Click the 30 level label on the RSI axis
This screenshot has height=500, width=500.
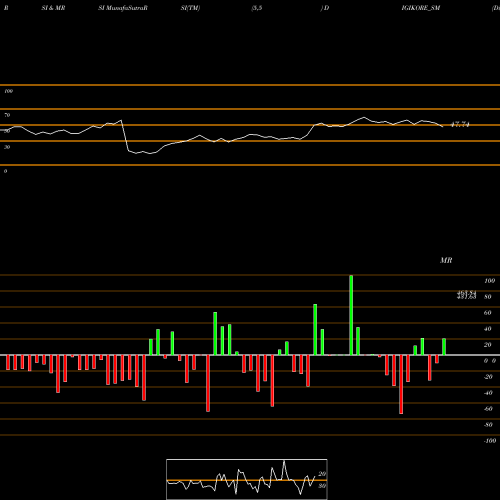tap(7, 147)
